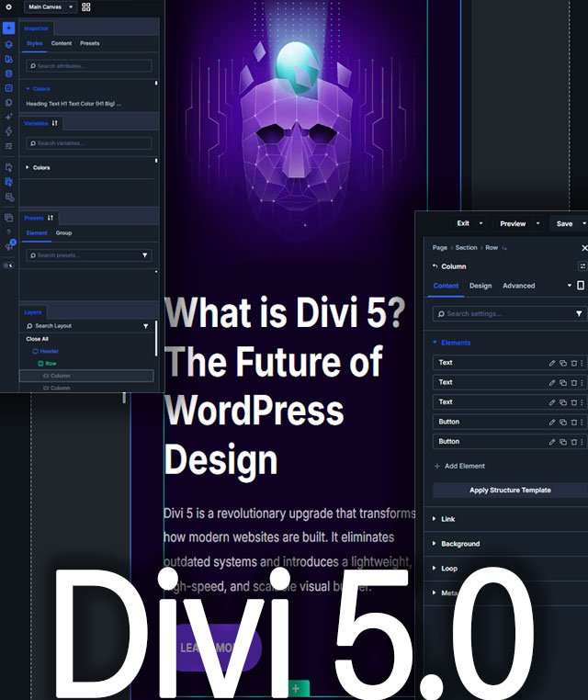Open the dropdown arrow beside phone icon

570,286
